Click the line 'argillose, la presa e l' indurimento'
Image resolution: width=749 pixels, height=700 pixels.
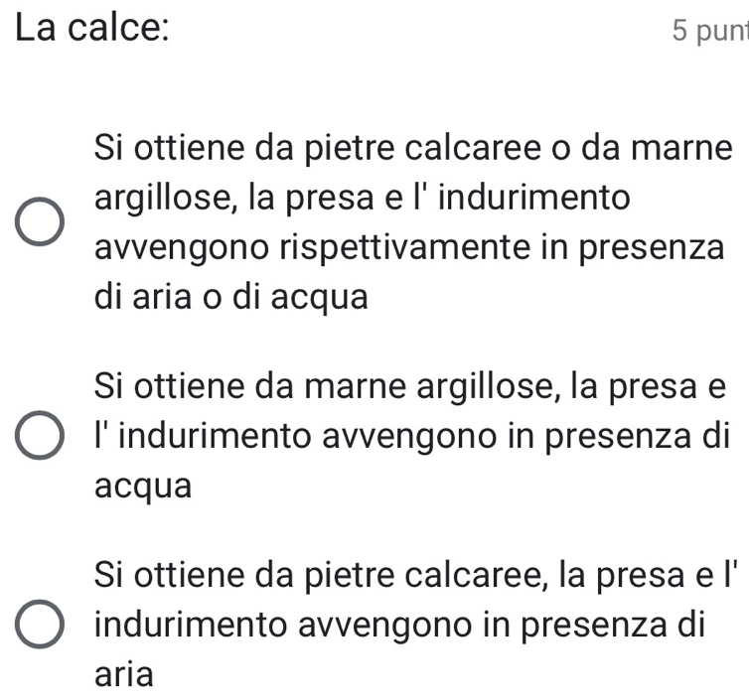[362, 198]
